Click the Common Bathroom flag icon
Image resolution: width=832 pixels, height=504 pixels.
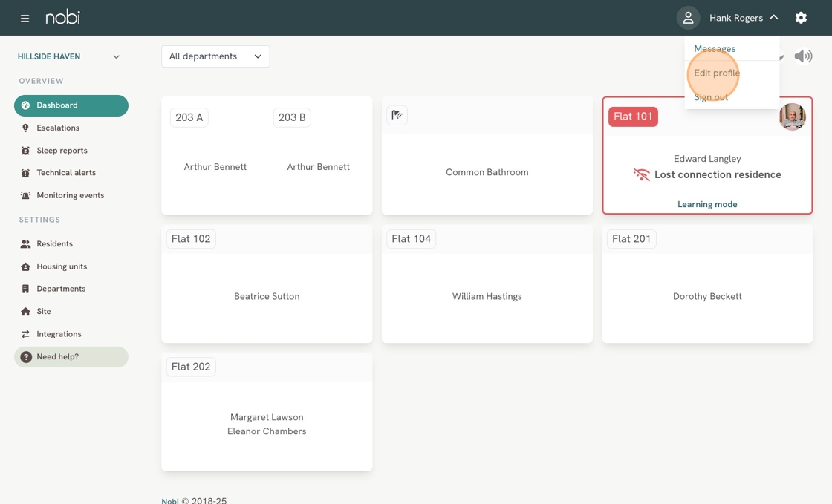coord(397,115)
